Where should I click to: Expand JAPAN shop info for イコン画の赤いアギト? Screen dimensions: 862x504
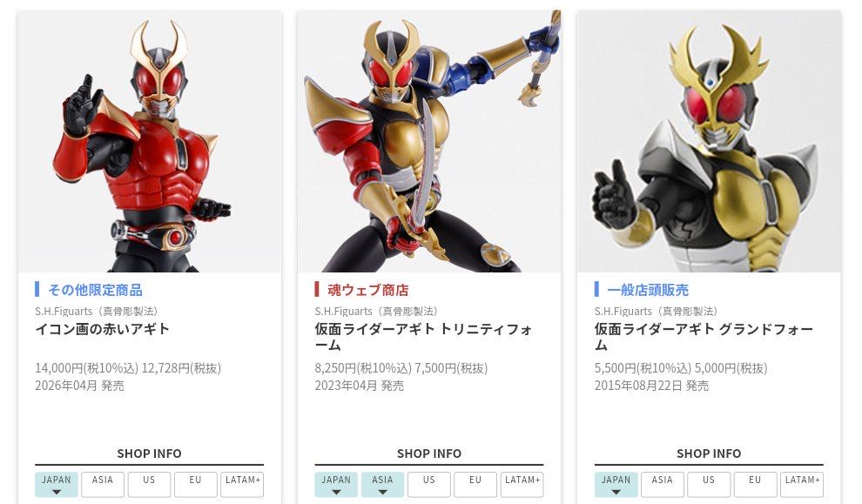[56, 484]
